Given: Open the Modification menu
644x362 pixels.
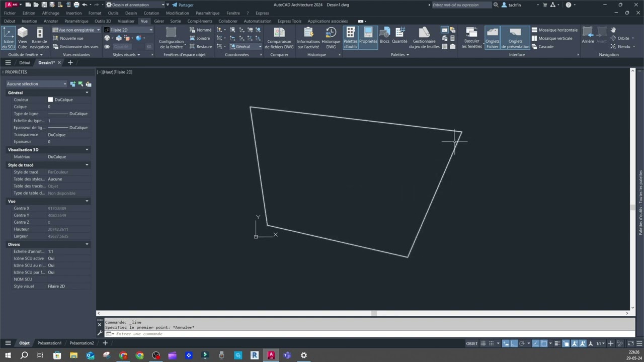Looking at the screenshot, I should coord(178,13).
